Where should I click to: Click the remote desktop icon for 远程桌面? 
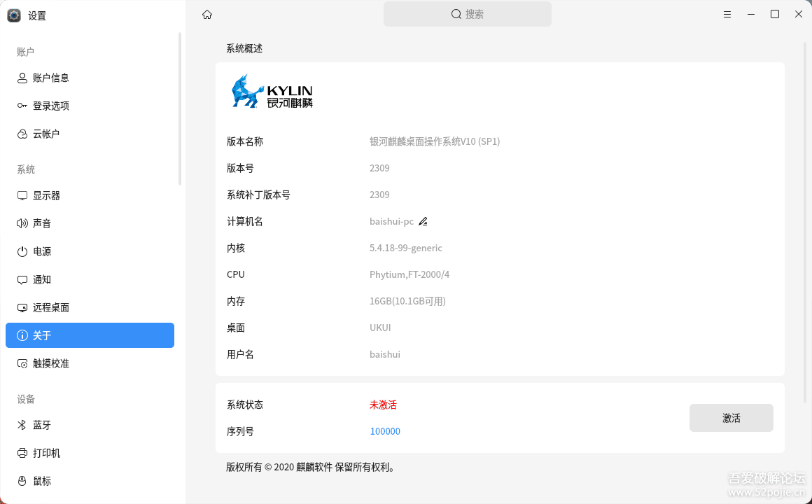coord(22,308)
